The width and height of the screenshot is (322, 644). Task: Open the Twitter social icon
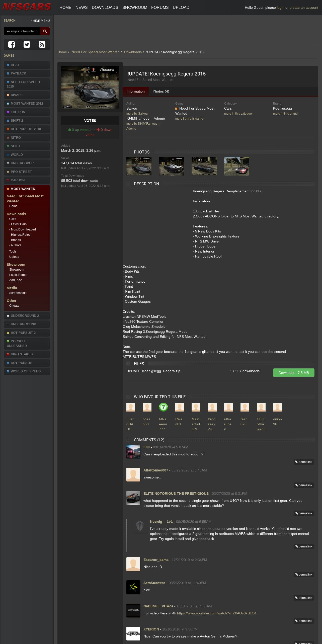coord(27,44)
